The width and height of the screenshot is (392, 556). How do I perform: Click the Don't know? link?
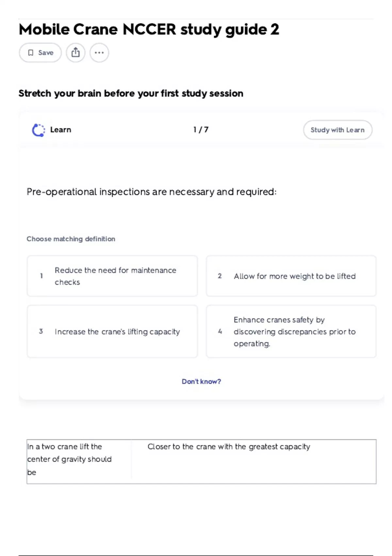[201, 381]
